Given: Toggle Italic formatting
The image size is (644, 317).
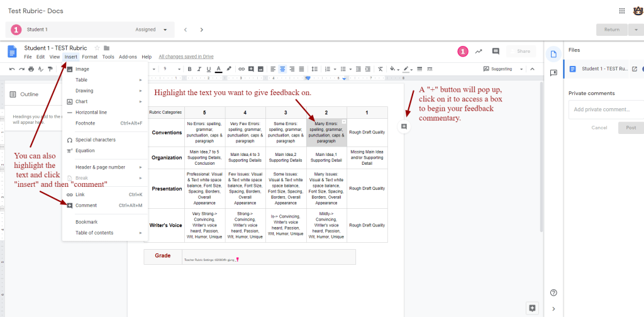Looking at the screenshot, I should (x=199, y=69).
